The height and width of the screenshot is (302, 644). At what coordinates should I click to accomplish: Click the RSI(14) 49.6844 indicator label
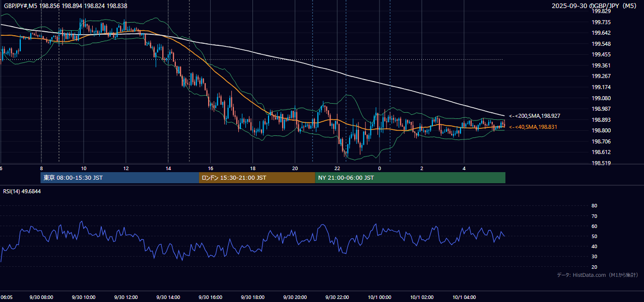click(22, 191)
